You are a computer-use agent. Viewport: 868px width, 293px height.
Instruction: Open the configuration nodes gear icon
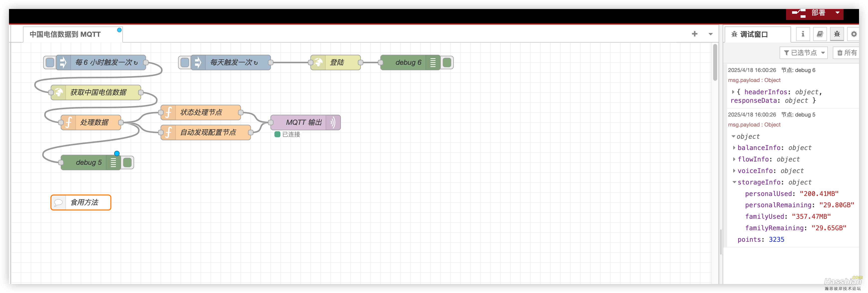tap(854, 34)
